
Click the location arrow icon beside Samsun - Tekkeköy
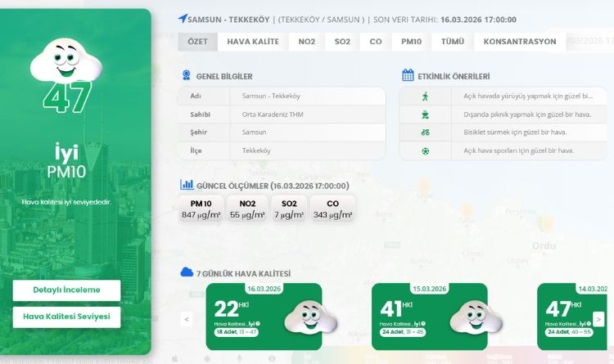point(182,19)
